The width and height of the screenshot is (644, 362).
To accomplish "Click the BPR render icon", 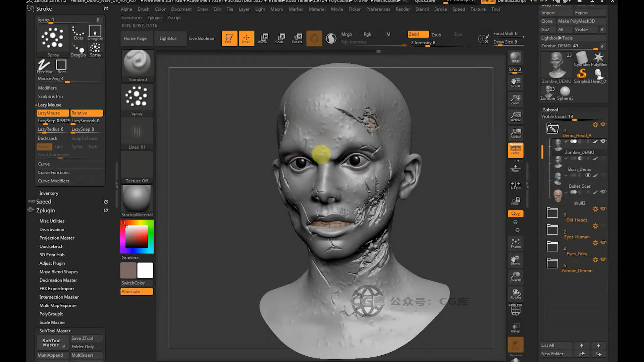I will [x=516, y=58].
